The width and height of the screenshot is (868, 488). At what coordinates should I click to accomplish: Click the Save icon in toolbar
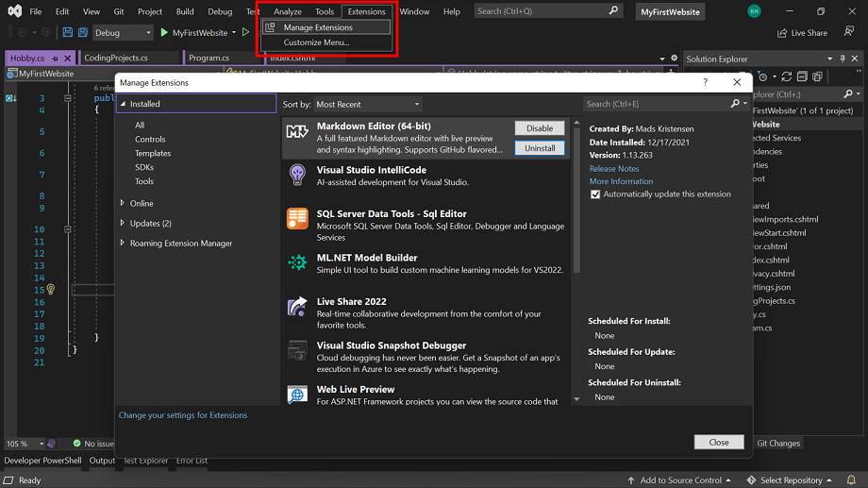[67, 33]
